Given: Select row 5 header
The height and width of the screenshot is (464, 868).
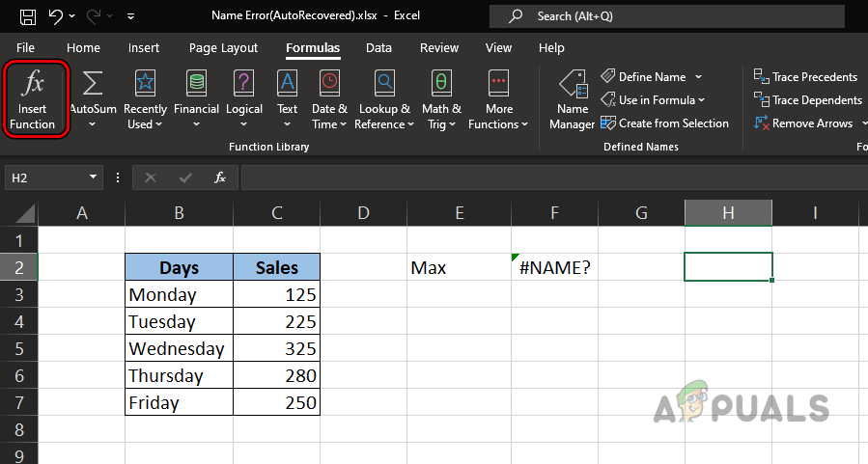Looking at the screenshot, I should [18, 348].
